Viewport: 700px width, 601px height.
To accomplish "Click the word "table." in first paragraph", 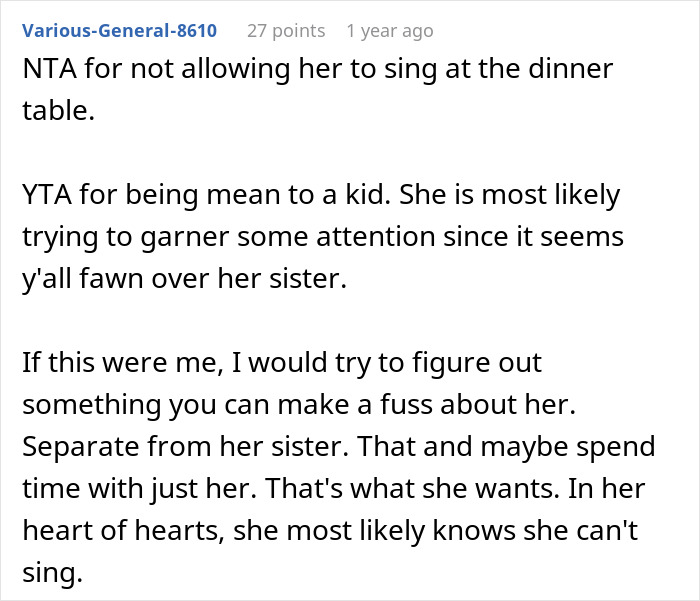I will (x=59, y=111).
